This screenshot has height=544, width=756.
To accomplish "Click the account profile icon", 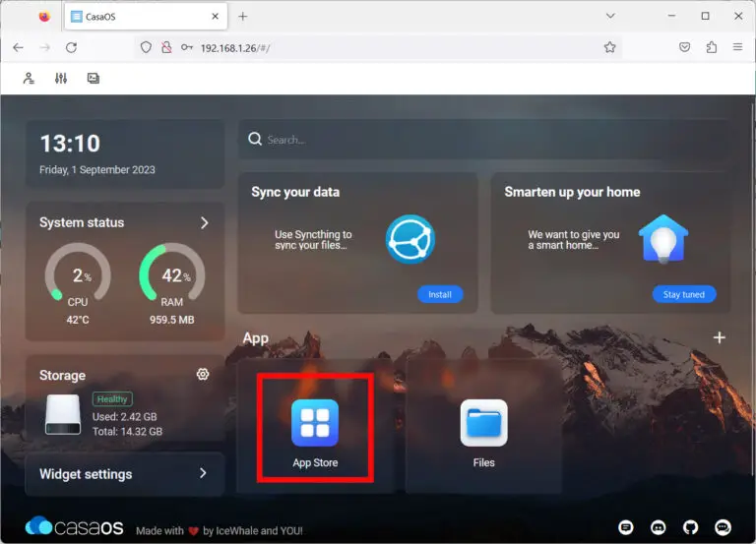I will pos(30,79).
